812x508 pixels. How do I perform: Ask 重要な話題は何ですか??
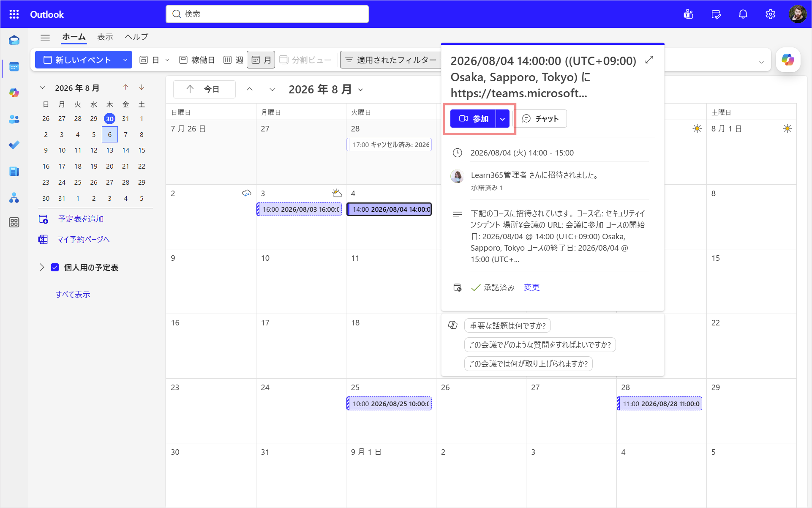(507, 326)
